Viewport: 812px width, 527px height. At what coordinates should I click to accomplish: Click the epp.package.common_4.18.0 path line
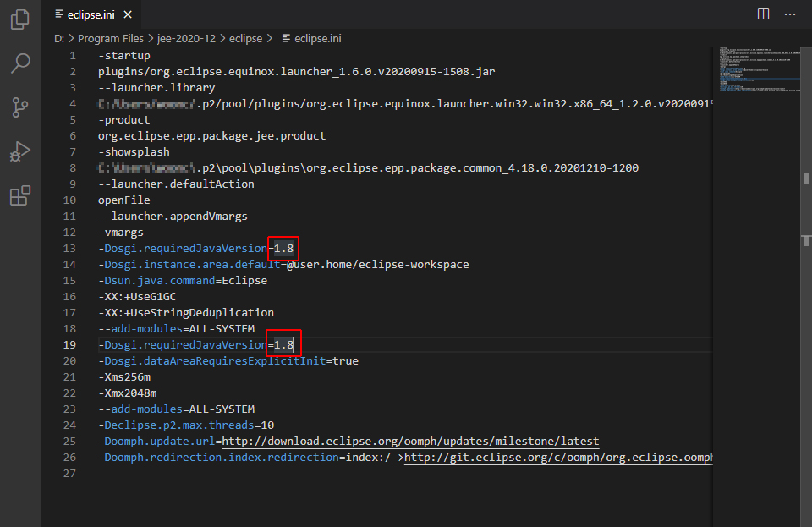[x=368, y=168]
